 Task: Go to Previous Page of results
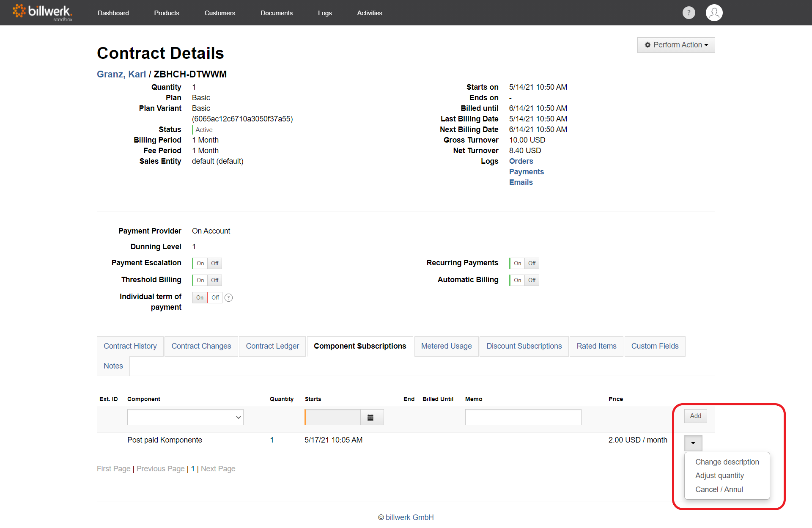click(161, 469)
